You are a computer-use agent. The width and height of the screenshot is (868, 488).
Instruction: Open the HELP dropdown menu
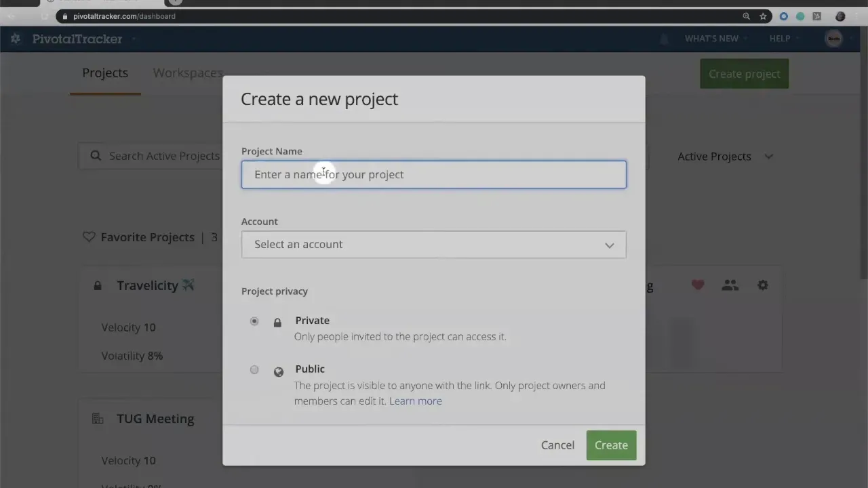tap(780, 39)
